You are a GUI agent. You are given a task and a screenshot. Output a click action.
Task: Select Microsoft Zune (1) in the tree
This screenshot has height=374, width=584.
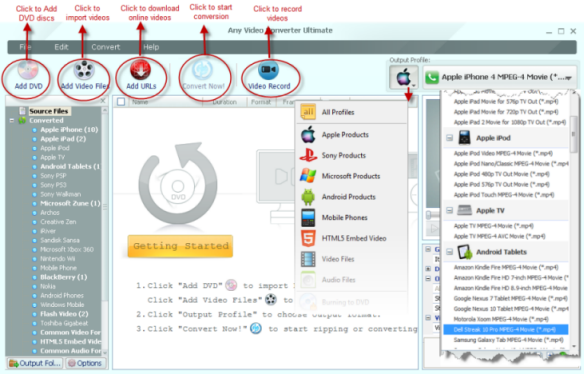tap(70, 203)
